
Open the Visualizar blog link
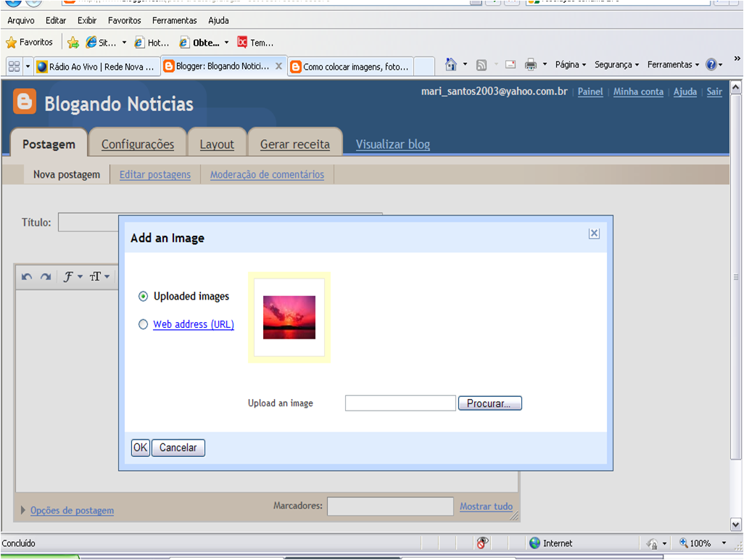tap(392, 144)
